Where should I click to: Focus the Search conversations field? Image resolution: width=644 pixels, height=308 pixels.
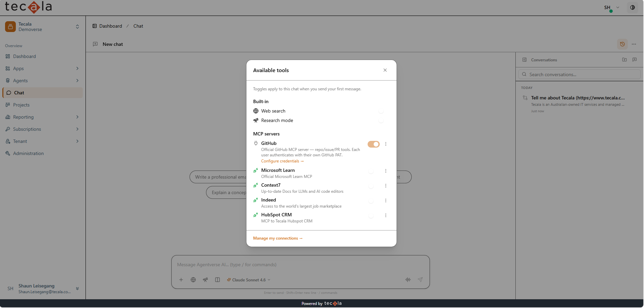pyautogui.click(x=579, y=74)
